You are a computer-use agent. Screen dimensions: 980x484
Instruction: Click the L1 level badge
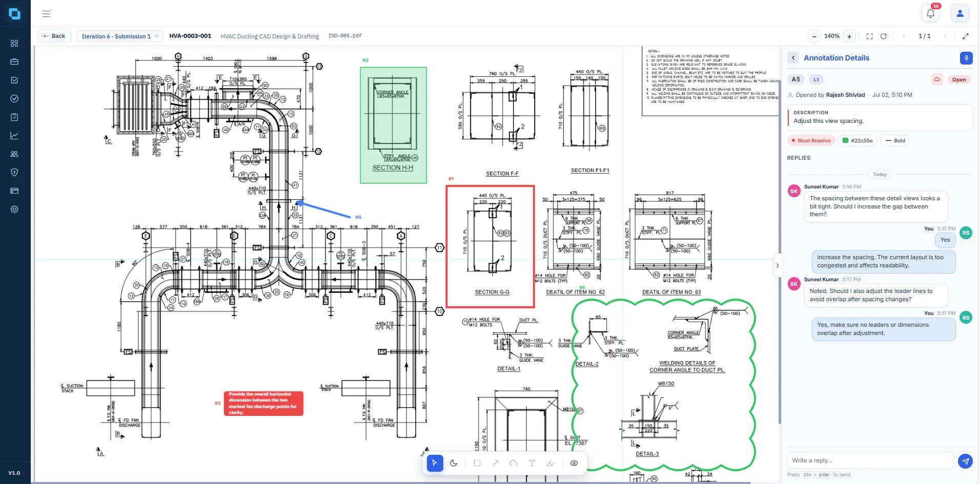(x=816, y=79)
